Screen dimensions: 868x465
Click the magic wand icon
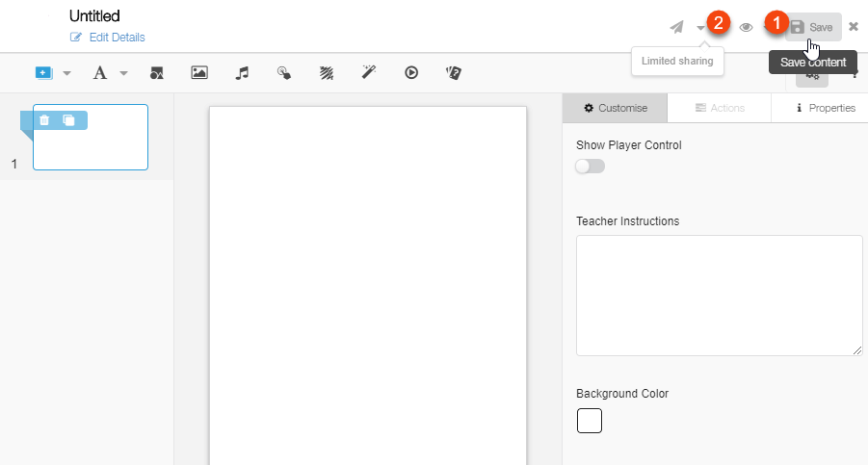coord(369,72)
